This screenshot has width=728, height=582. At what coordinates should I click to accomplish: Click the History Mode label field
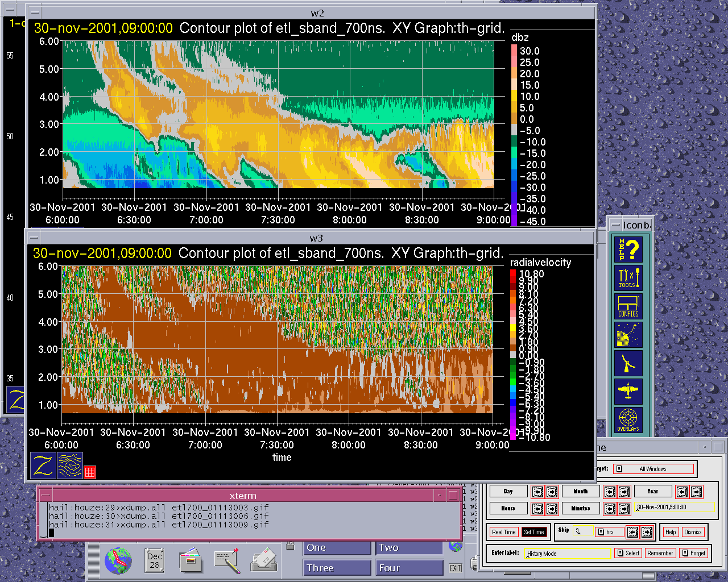pyautogui.click(x=568, y=553)
